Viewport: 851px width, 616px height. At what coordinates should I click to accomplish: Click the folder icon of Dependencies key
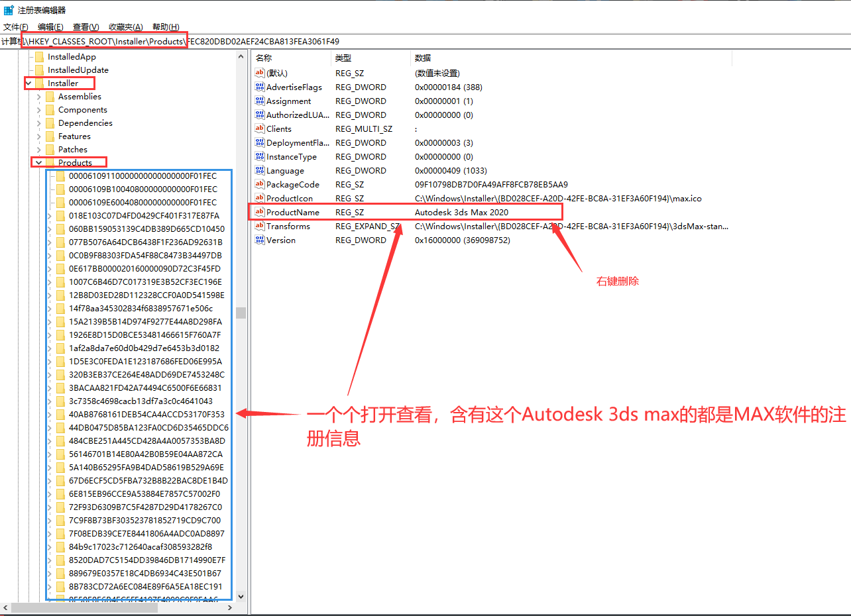[x=50, y=123]
